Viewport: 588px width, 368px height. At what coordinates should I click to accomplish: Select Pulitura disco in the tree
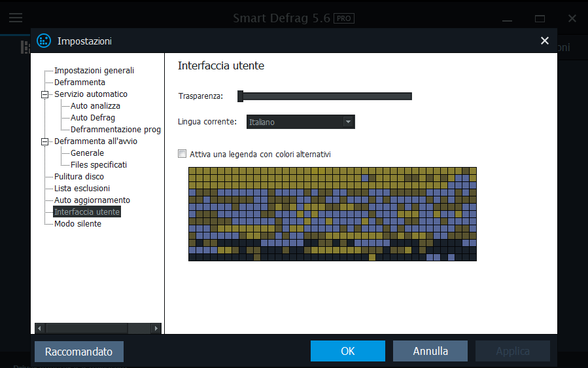(x=79, y=177)
